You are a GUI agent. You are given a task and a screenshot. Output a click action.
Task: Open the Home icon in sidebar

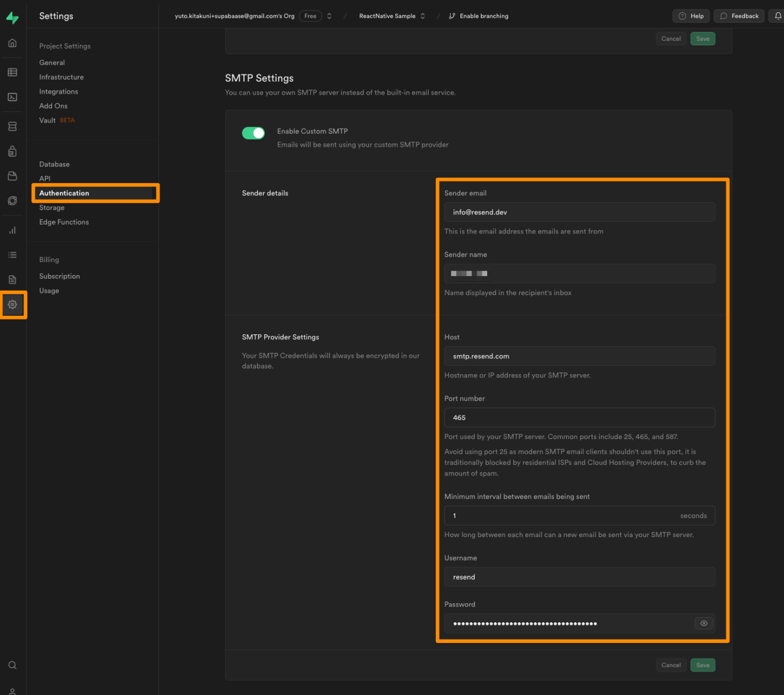[x=12, y=43]
